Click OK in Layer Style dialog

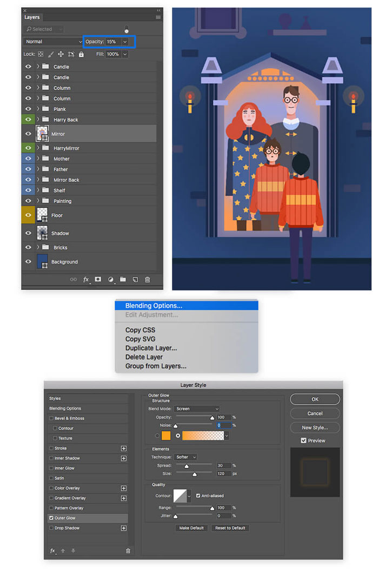[315, 399]
